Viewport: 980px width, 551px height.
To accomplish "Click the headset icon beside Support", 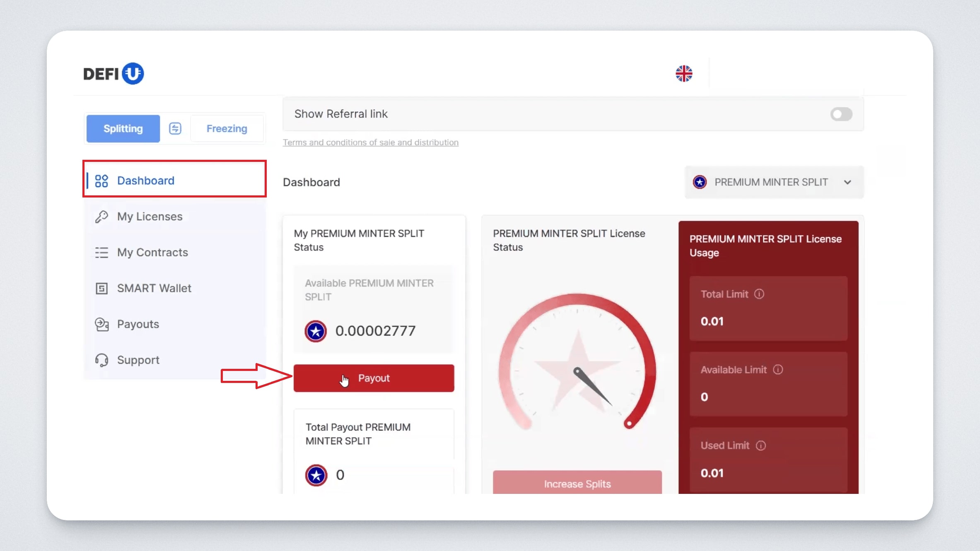I will [101, 360].
